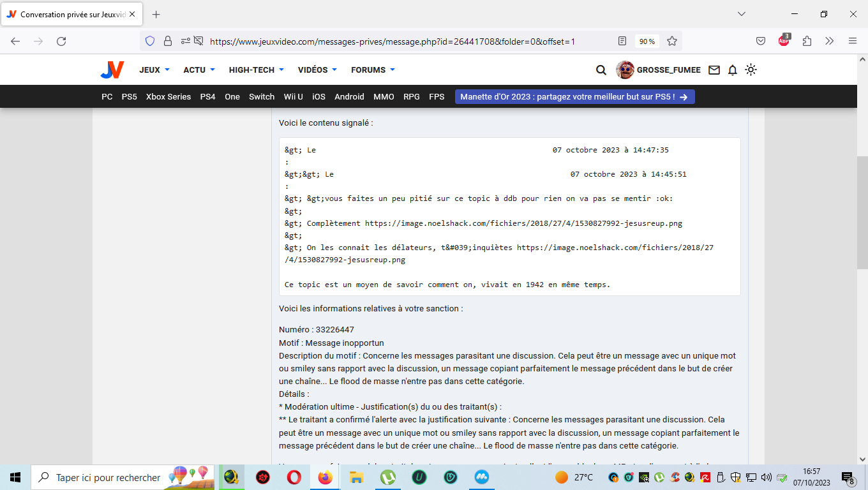Image resolution: width=868 pixels, height=490 pixels.
Task: Open the Firefox hamburger application menu
Action: [x=853, y=41]
